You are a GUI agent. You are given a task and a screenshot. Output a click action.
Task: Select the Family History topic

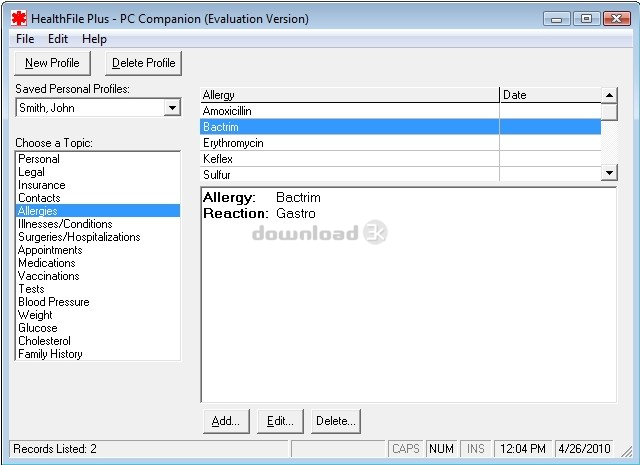click(x=50, y=354)
